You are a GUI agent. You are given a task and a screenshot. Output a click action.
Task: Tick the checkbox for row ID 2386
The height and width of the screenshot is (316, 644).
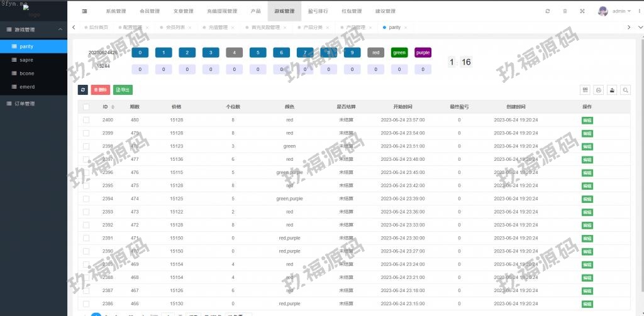coord(86,304)
